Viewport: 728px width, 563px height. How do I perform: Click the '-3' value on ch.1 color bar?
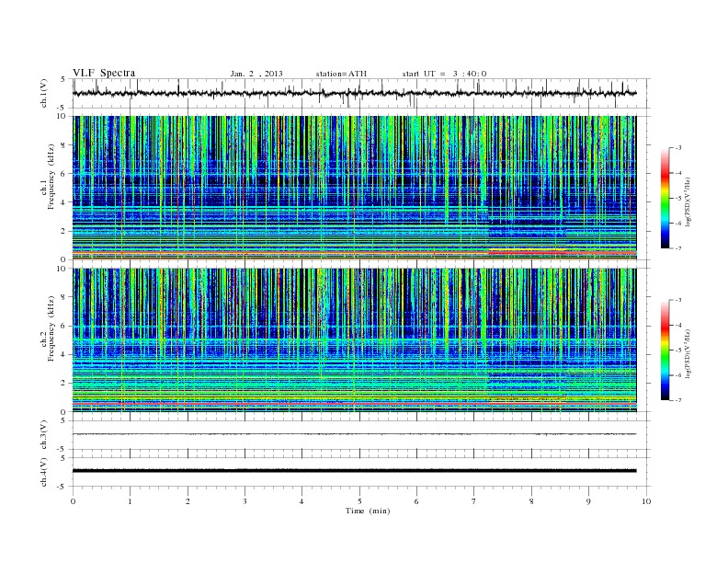click(677, 148)
